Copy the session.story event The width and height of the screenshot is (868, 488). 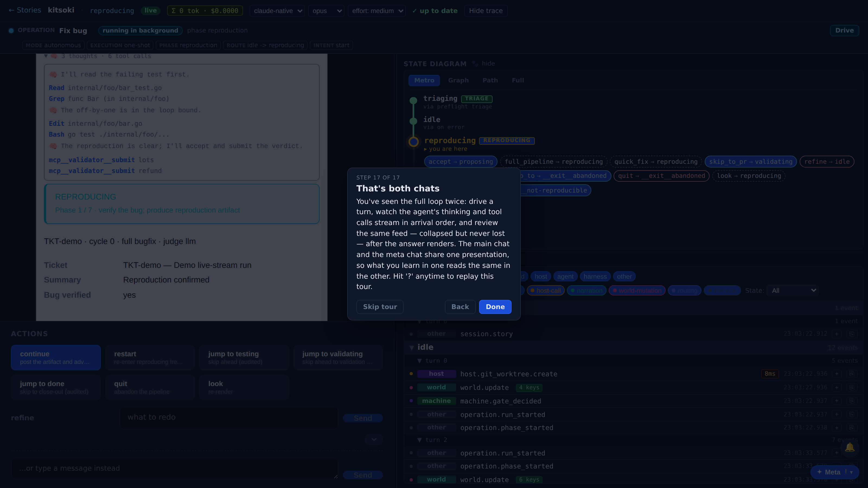(x=851, y=334)
